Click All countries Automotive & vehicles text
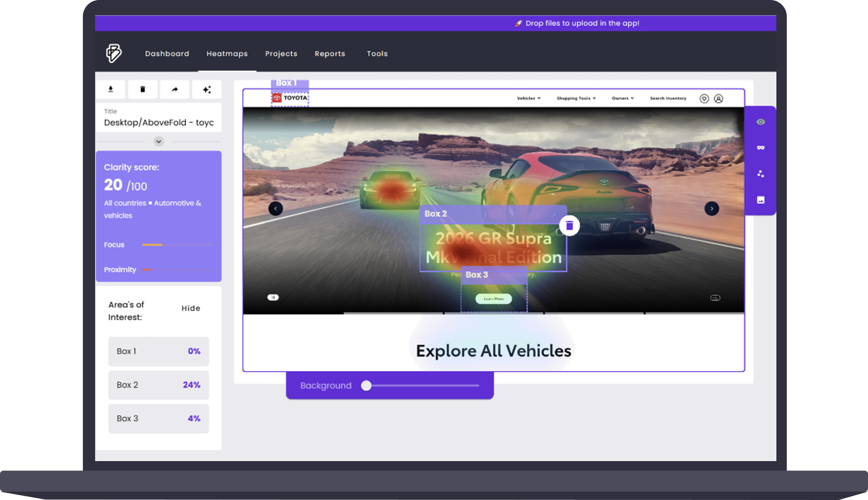This screenshot has width=868, height=500. pyautogui.click(x=152, y=209)
